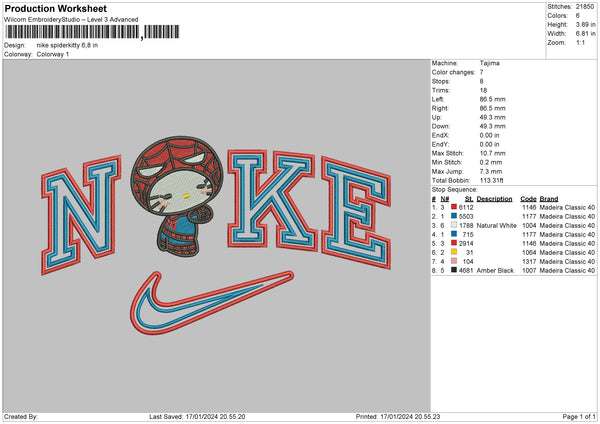Click the 'Stop Sequence:' heading

tap(455, 189)
